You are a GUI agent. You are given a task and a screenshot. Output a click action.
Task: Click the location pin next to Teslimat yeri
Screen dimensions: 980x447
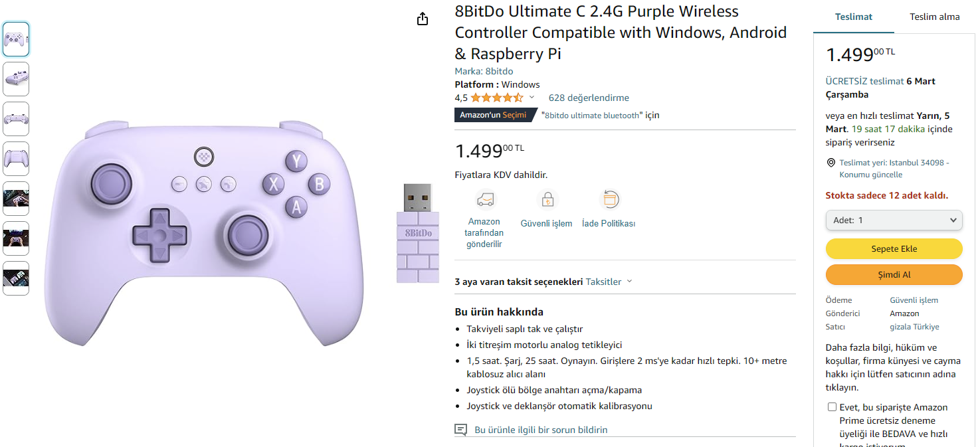tap(831, 162)
